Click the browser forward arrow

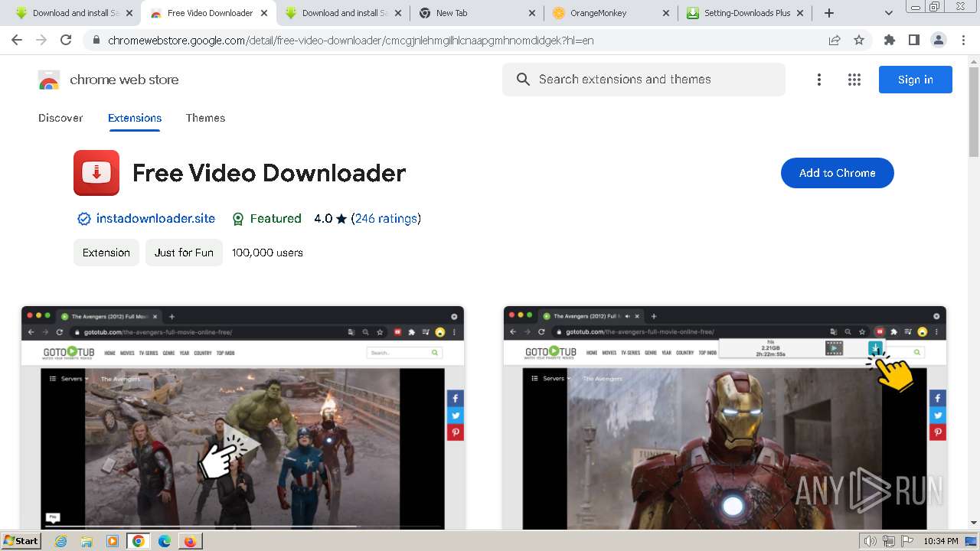(x=41, y=40)
